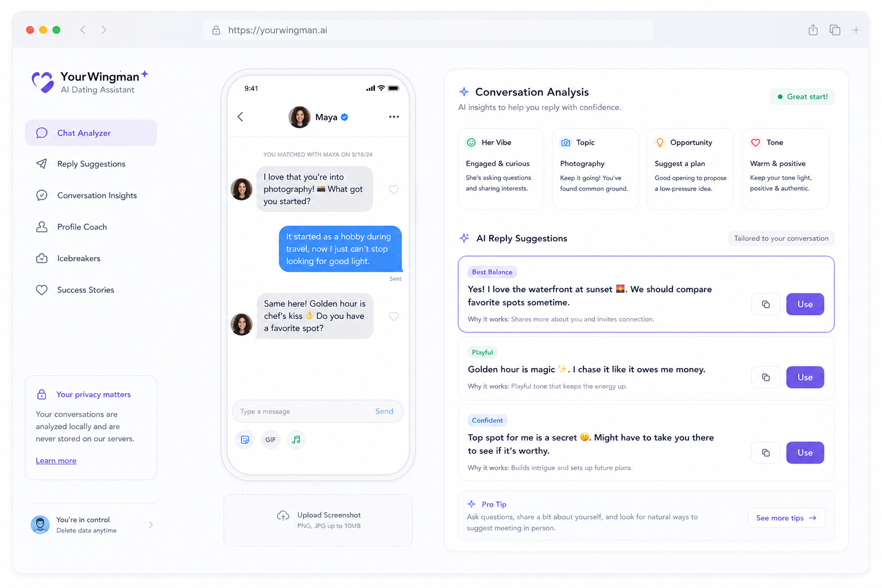Image resolution: width=882 pixels, height=588 pixels.
Task: Click the YourWingman heart logo
Action: pyautogui.click(x=43, y=82)
